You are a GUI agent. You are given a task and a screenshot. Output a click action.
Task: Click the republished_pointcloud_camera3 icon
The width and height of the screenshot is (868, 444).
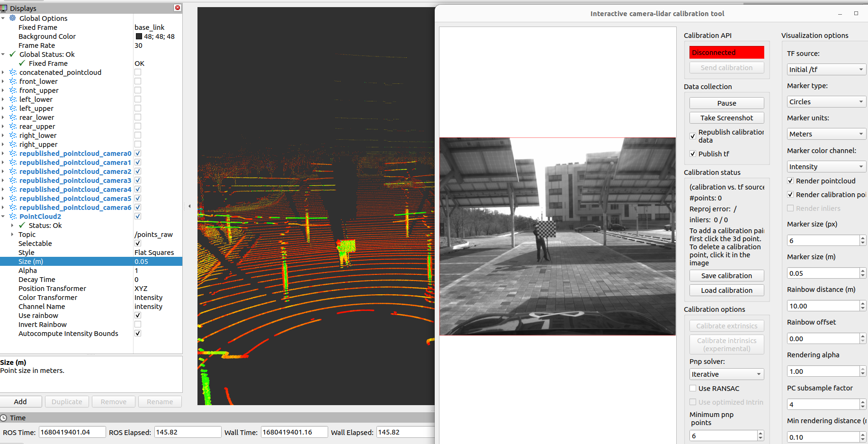(x=13, y=180)
